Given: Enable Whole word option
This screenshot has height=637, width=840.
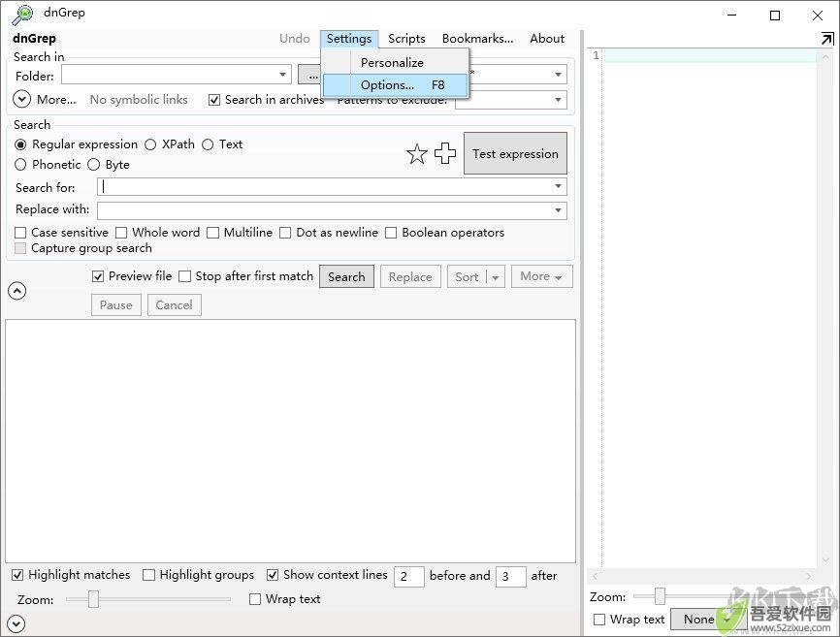Looking at the screenshot, I should click(x=121, y=233).
